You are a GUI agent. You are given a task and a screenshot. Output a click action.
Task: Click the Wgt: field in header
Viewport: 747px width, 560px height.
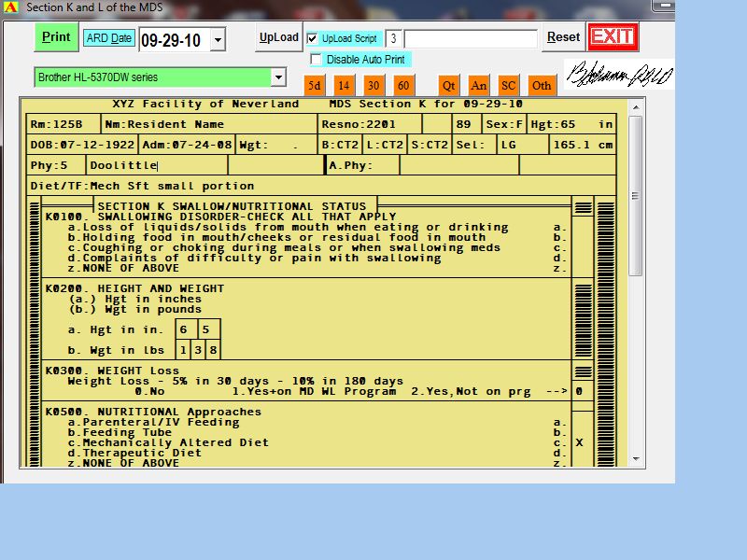tap(276, 145)
